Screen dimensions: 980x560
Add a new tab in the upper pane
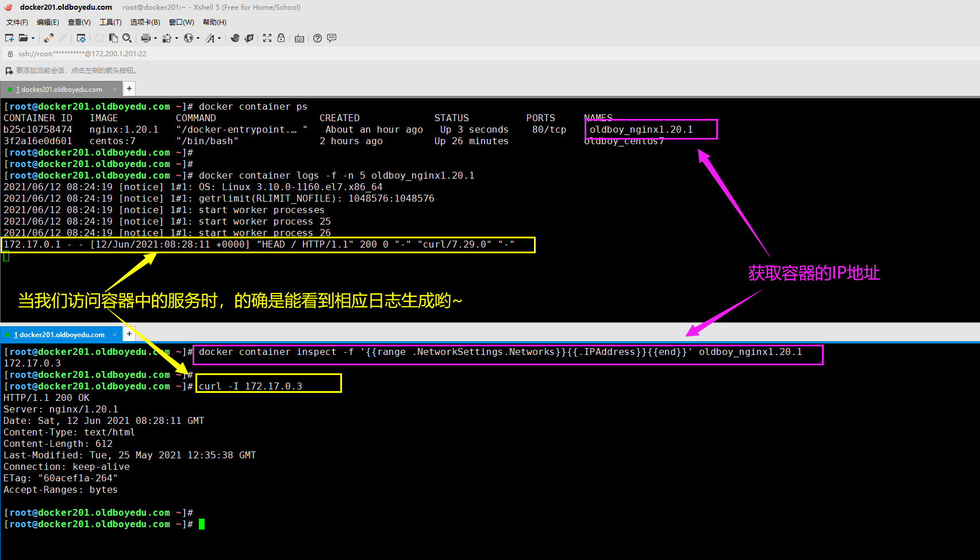point(129,88)
